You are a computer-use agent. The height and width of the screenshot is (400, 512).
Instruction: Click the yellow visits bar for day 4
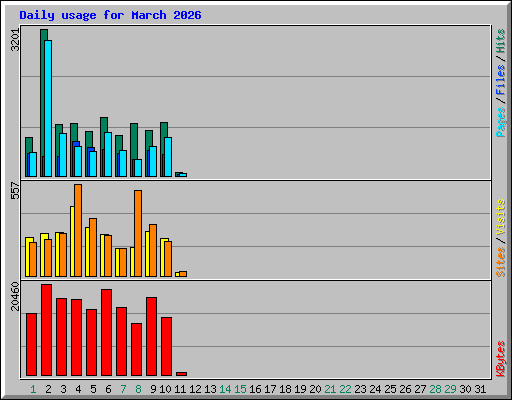coord(72,241)
